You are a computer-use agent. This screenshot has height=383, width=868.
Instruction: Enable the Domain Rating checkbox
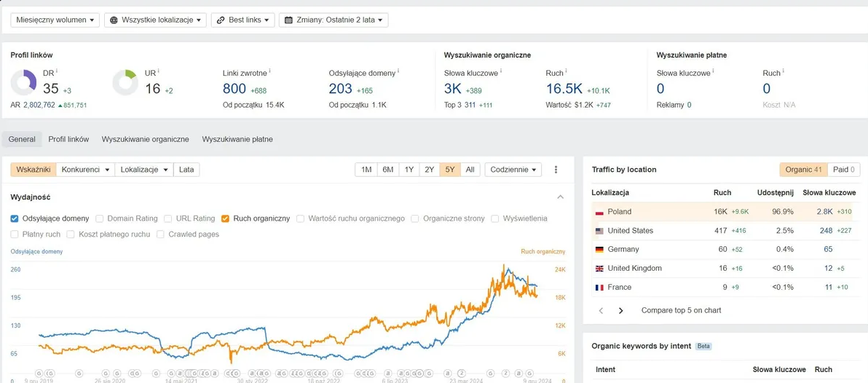100,218
